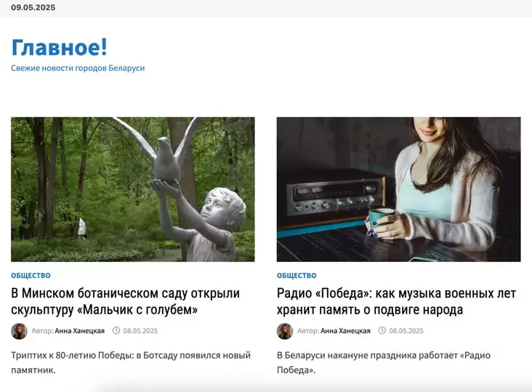Click the tagline "Свежие новости городов Беларуси"
Screen dimensions: 532x392
click(78, 68)
